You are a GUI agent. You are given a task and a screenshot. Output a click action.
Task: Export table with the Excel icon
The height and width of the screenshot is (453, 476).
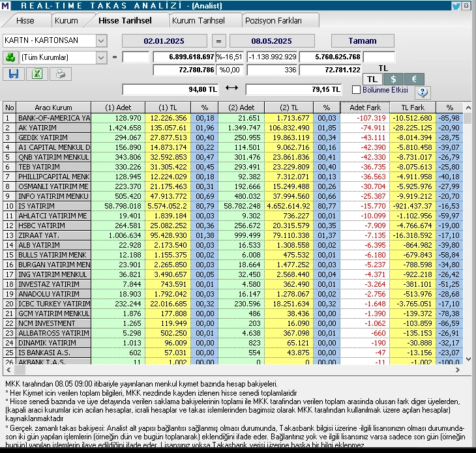tap(37, 74)
